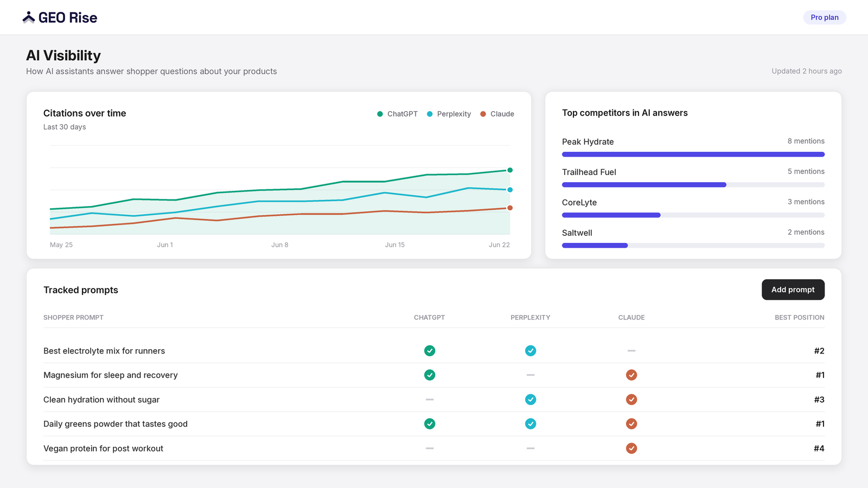Screen dimensions: 868x488
Task: Click CoreLyte mentions bar
Action: tap(693, 215)
